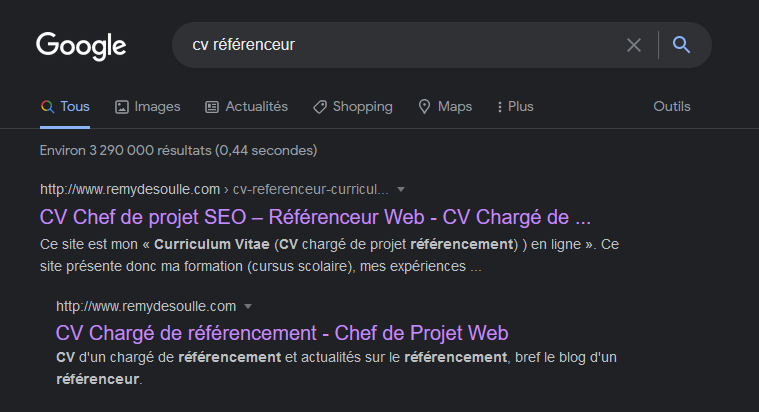Click the http://www.remydesoulle.com breadcrumb URL of the first result
The height and width of the screenshot is (412, 759).
130,189
